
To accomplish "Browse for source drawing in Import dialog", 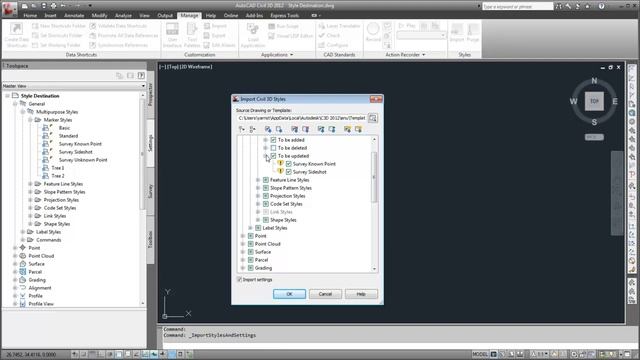I will pos(373,118).
